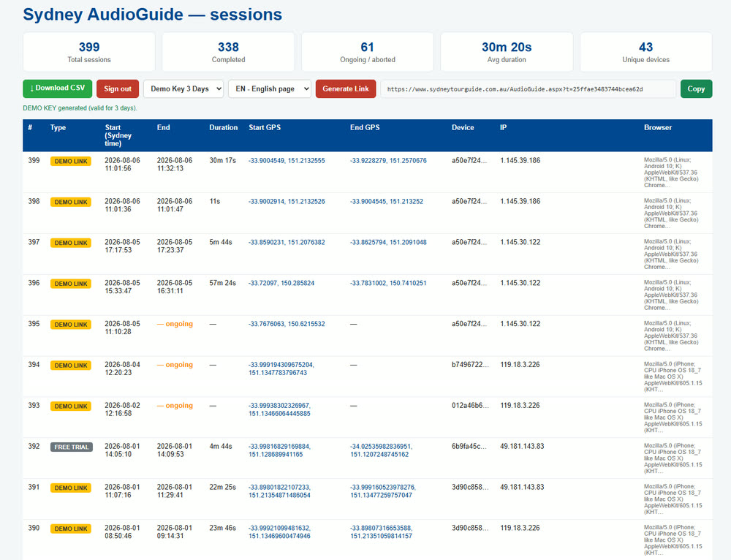Viewport: 731px width, 560px height.
Task: Open session 390 start GPS link
Action: coord(279,532)
